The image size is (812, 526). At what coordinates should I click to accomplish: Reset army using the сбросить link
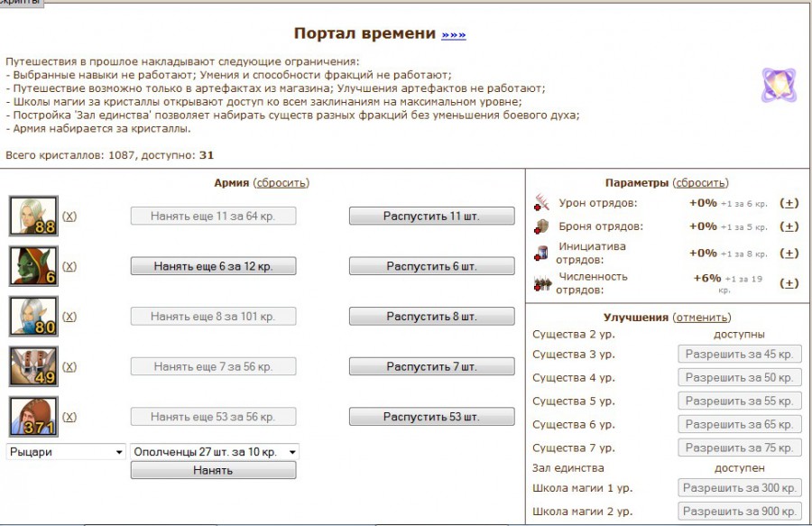pos(281,182)
